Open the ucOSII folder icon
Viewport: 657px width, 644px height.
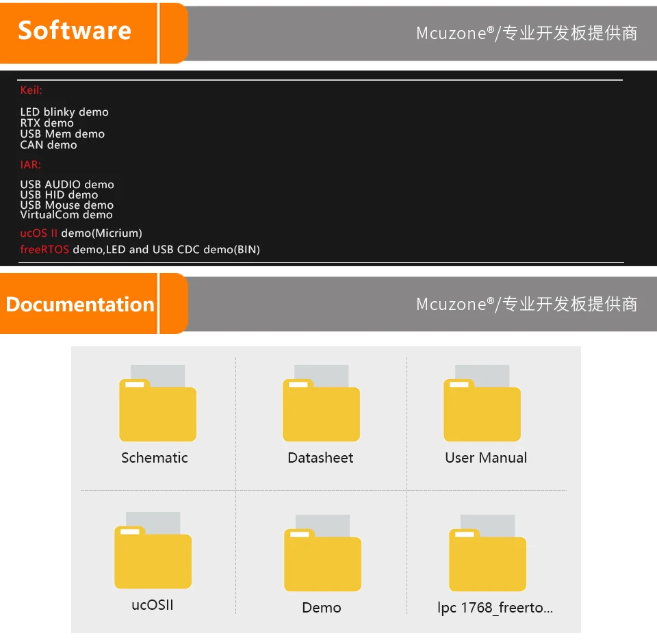153,550
